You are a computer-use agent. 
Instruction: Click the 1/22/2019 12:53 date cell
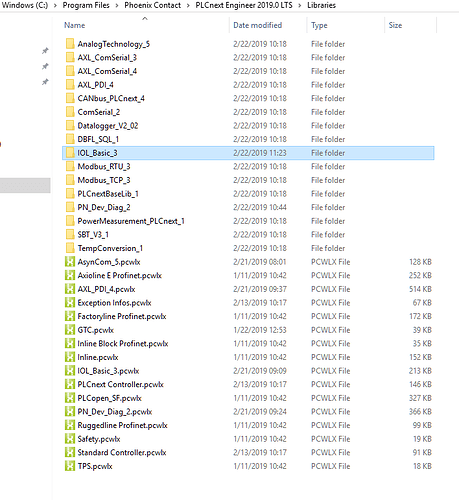260,330
